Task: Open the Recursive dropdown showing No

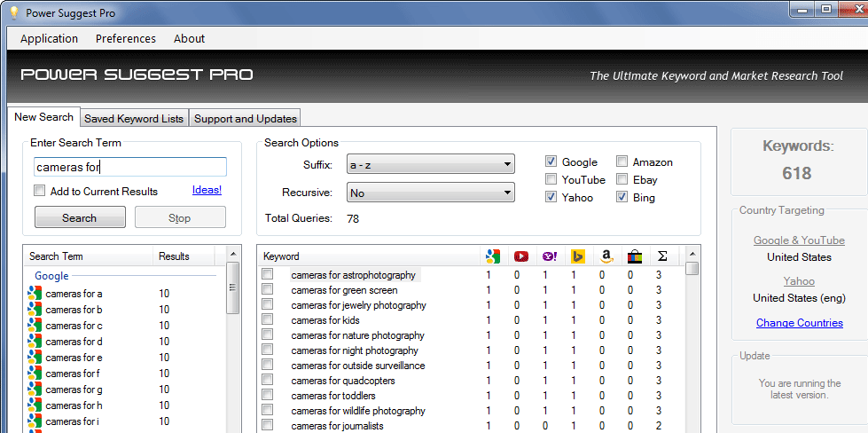Action: (x=431, y=193)
